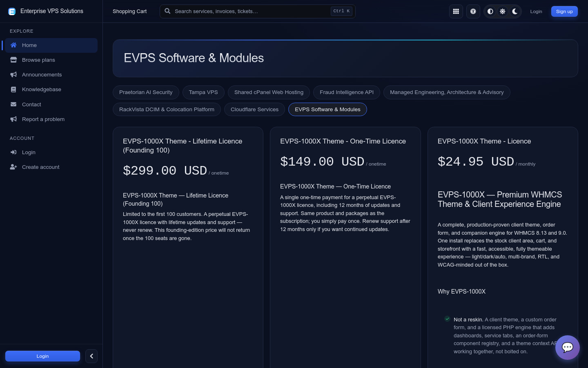This screenshot has width=588, height=368.
Task: Click the Enterprise VPS Solutions logo icon
Action: 12,11
